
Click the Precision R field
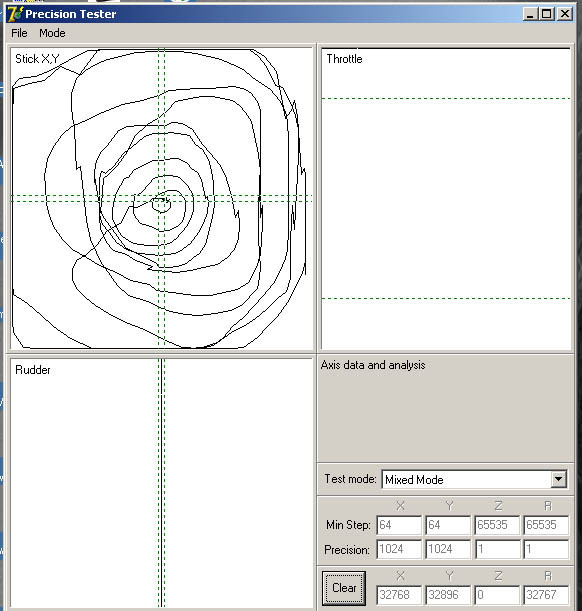(546, 549)
